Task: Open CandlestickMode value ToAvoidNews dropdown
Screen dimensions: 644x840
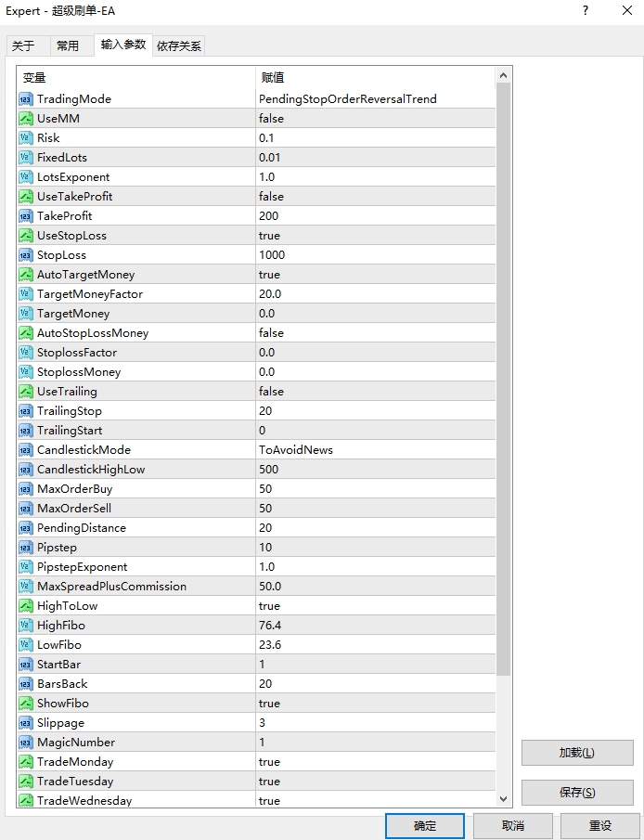Action: (x=376, y=450)
